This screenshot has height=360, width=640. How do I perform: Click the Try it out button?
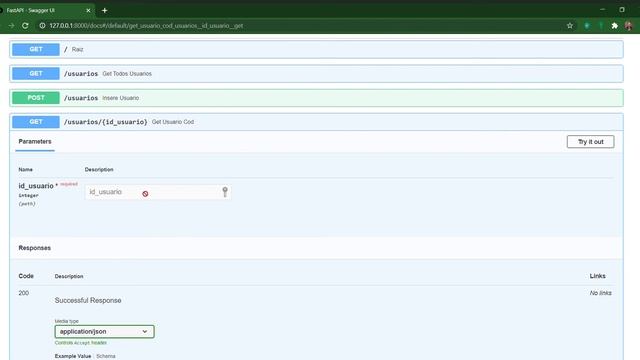[590, 142]
